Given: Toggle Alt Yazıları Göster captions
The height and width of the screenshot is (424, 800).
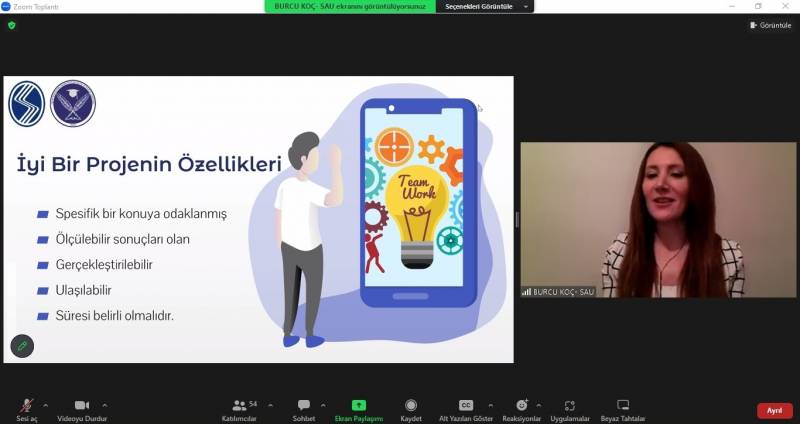Looking at the screenshot, I should tap(466, 406).
